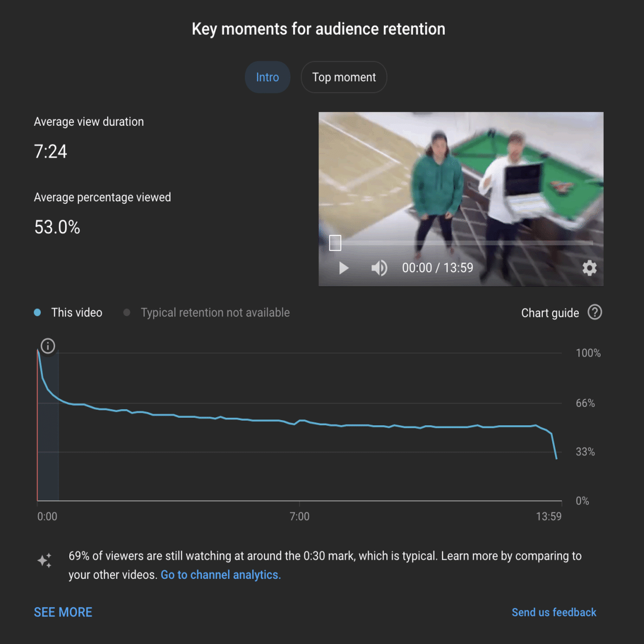Play the video preview
The width and height of the screenshot is (644, 644).
point(344,268)
